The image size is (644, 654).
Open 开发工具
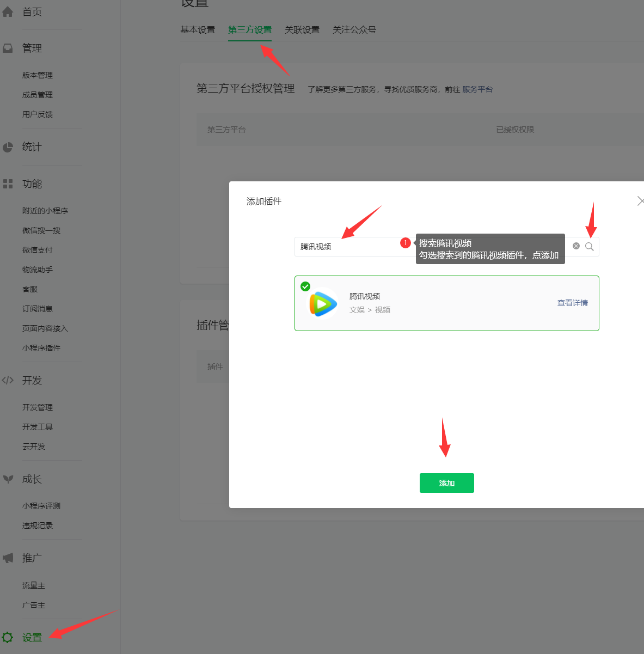tap(38, 427)
